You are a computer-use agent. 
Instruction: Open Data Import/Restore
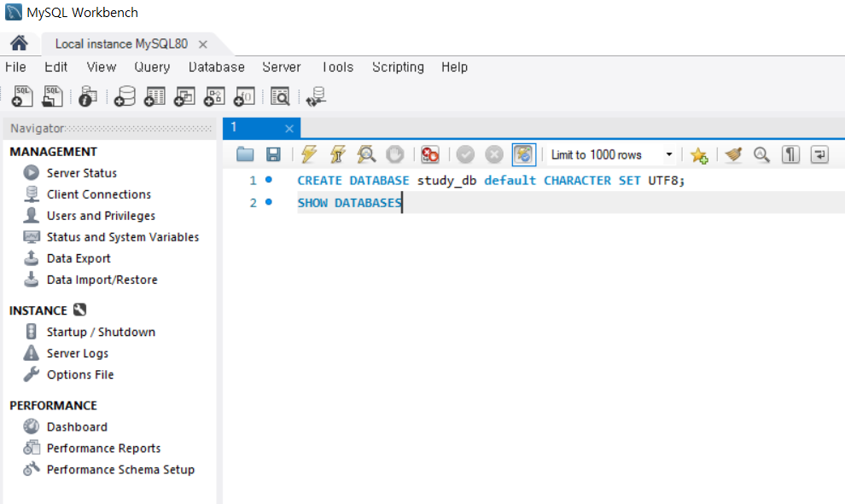(102, 280)
